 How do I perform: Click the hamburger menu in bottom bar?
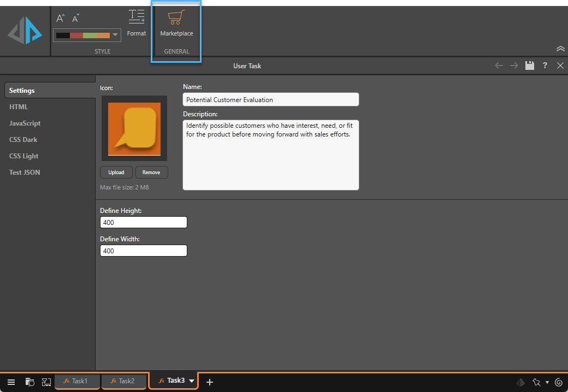[11, 382]
